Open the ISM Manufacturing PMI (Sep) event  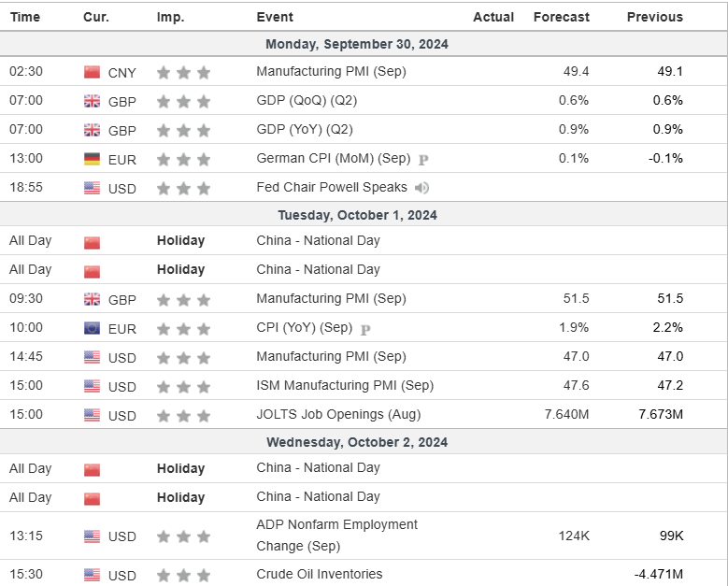coord(345,385)
